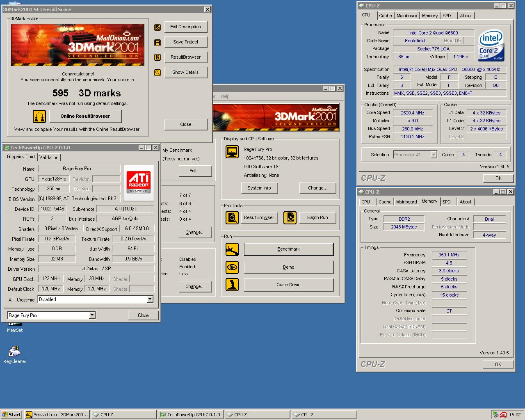This screenshot has width=525, height=420.
Task: Click the System Info button
Action: (x=259, y=188)
